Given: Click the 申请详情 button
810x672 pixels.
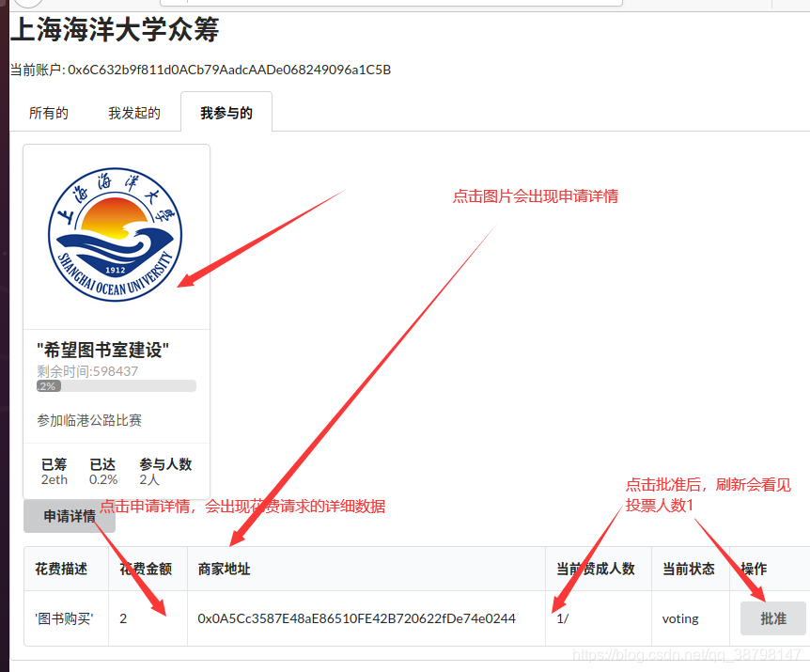Looking at the screenshot, I should click(x=70, y=515).
